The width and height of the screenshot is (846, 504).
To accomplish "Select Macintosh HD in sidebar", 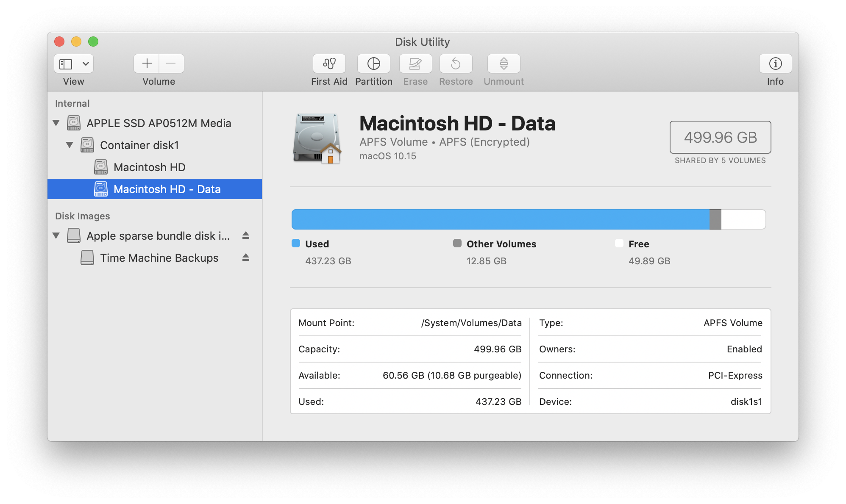I will pos(149,167).
